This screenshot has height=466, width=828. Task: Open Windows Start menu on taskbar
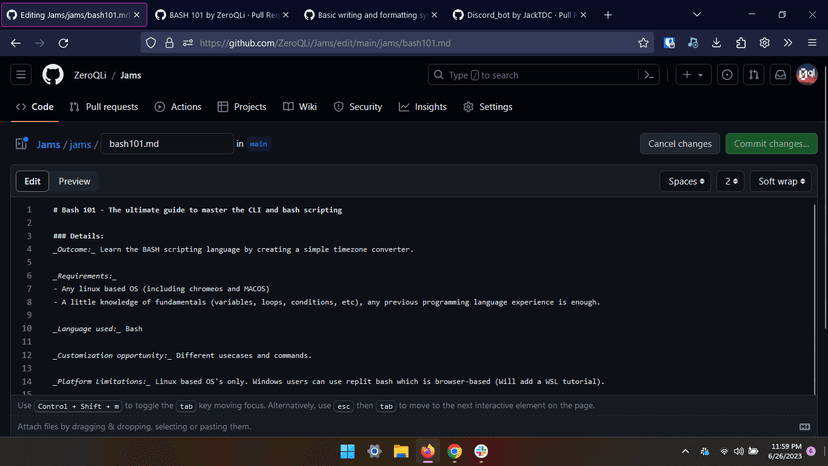click(x=347, y=451)
